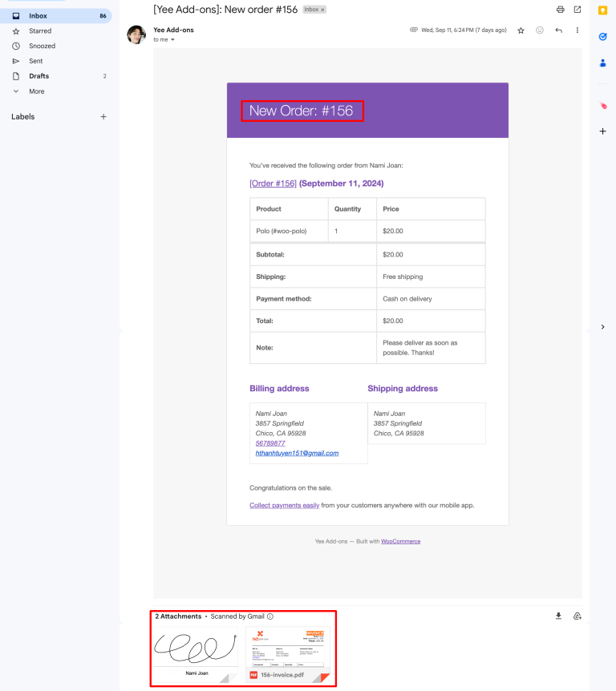Viewport: 616px width, 691px height.
Task: Open Google Keep side panel
Action: (602, 10)
